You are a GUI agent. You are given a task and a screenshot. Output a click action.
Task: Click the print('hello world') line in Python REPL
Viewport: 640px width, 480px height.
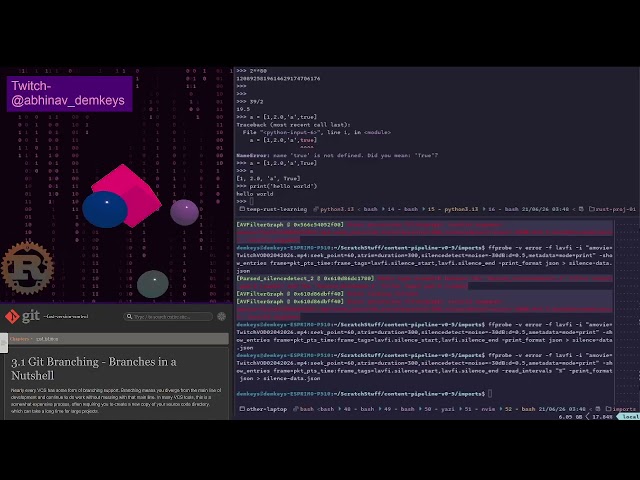tap(277, 186)
